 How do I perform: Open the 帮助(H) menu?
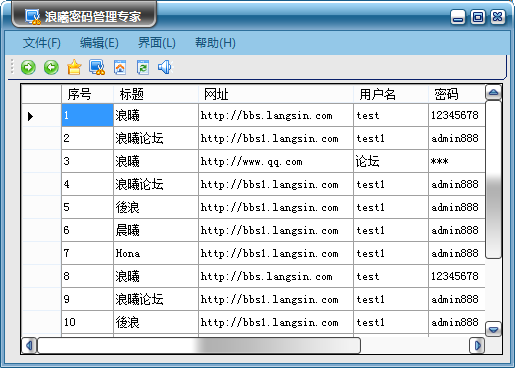pos(215,43)
